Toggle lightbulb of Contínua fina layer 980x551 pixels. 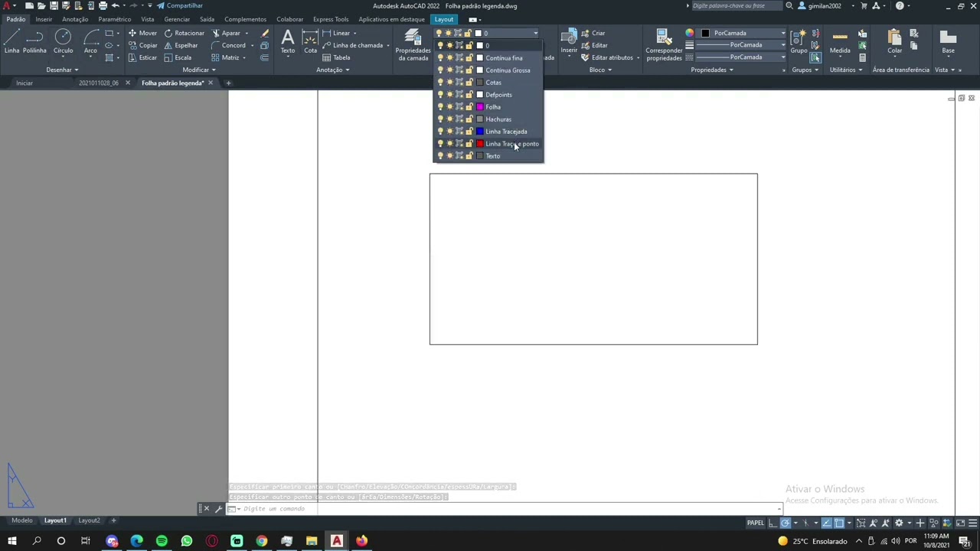click(x=439, y=57)
